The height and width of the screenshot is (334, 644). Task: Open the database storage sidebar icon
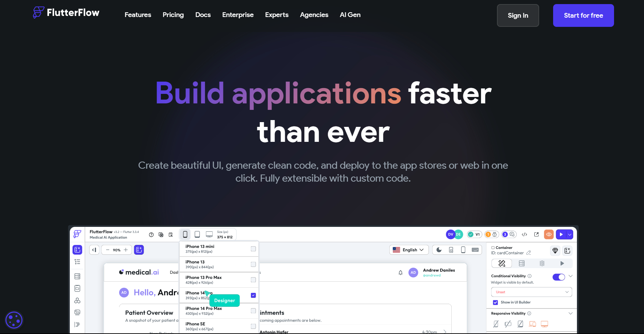click(x=77, y=276)
